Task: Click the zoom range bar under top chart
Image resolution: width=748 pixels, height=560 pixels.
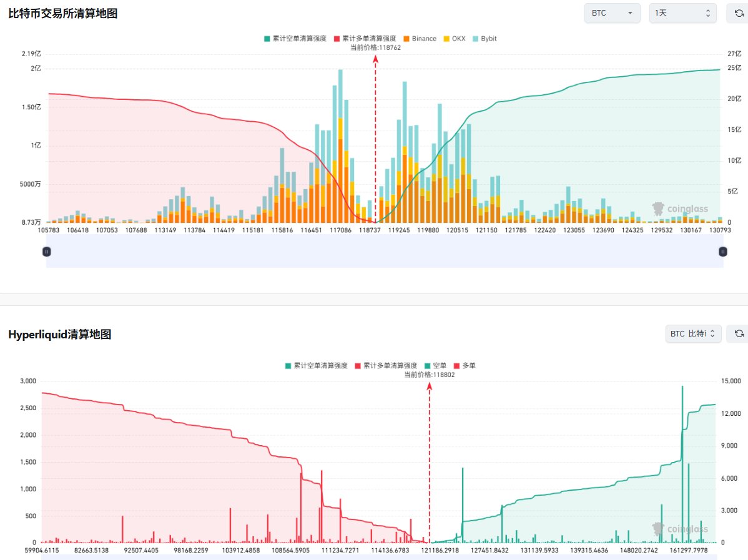Action: tap(385, 252)
